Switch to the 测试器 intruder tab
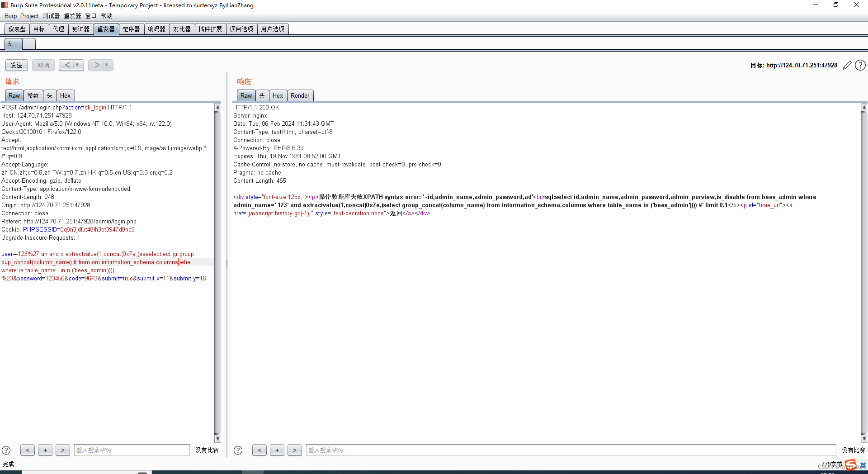 coord(81,29)
